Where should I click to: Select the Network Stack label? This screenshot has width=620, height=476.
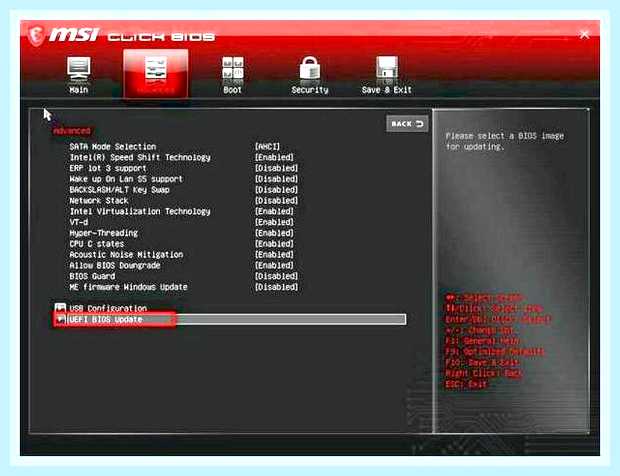(99, 200)
